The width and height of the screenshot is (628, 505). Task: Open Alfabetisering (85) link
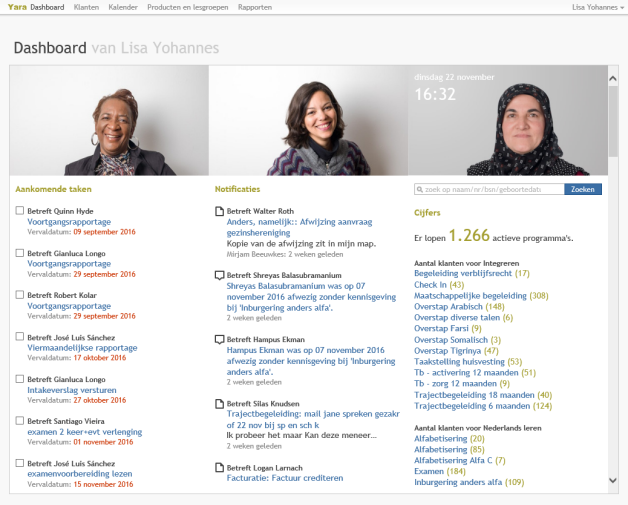(441, 450)
